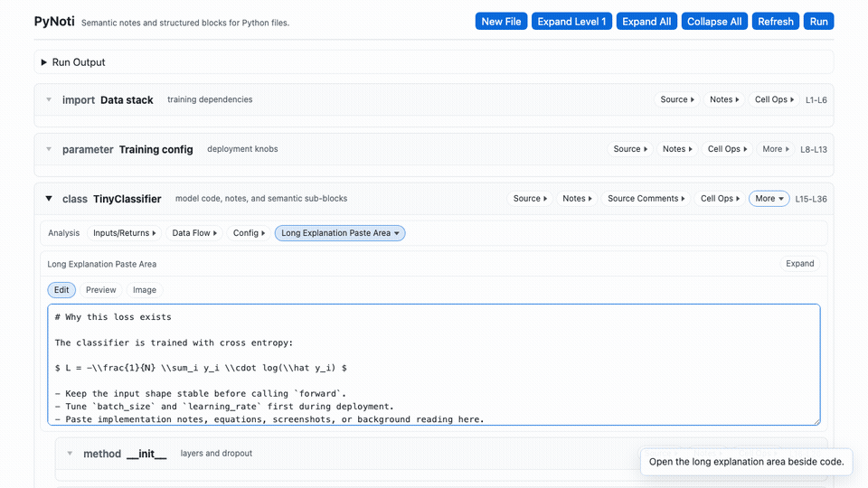Click the PyNoti app title
The height and width of the screenshot is (488, 868).
(x=54, y=22)
